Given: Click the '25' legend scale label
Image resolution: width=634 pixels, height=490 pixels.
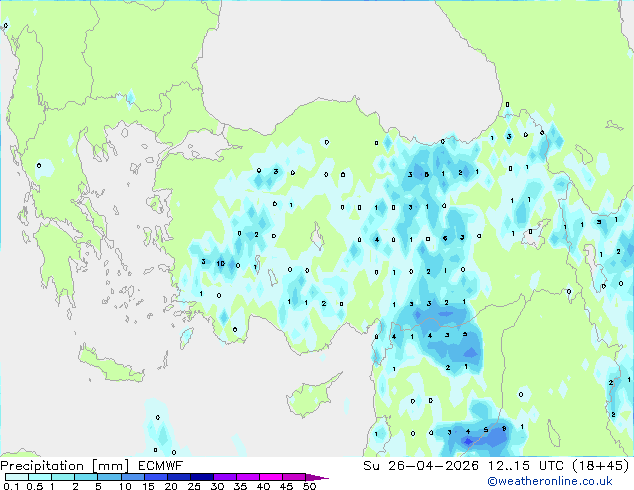Looking at the screenshot, I should (x=194, y=486).
